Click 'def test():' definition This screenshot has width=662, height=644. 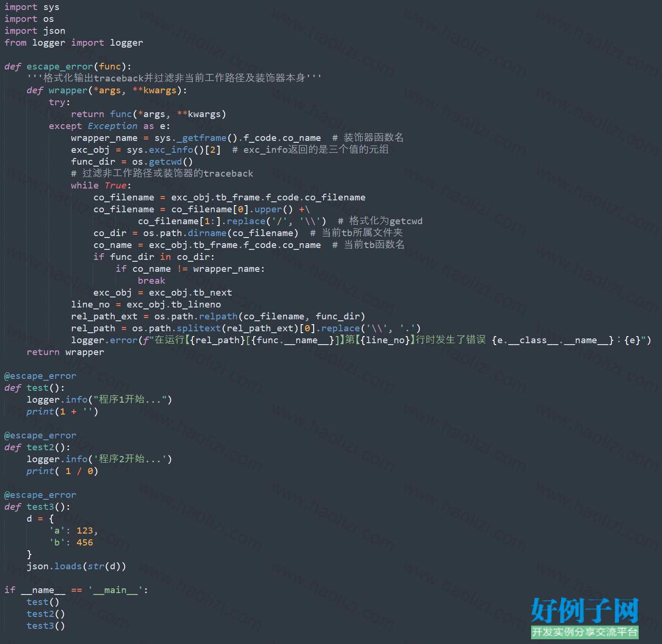pyautogui.click(x=35, y=388)
